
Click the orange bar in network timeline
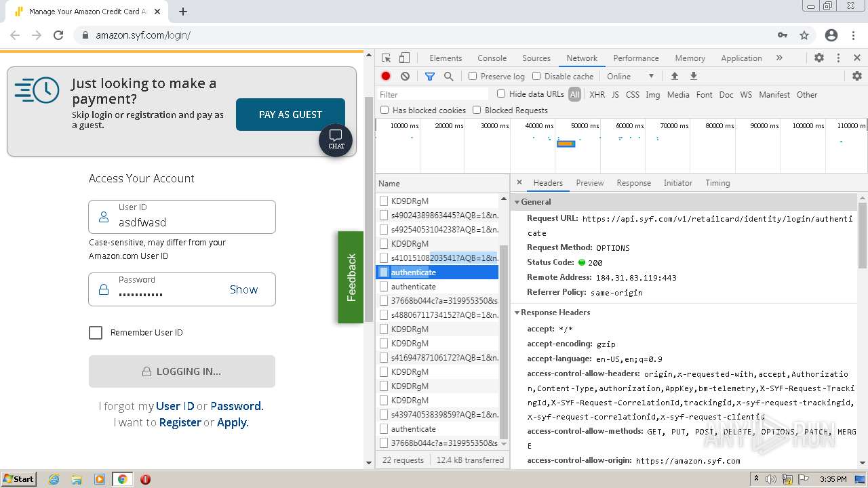click(x=566, y=144)
